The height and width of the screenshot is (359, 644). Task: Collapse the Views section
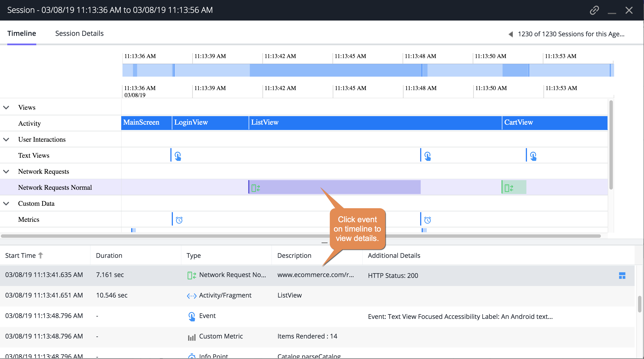[x=6, y=108]
